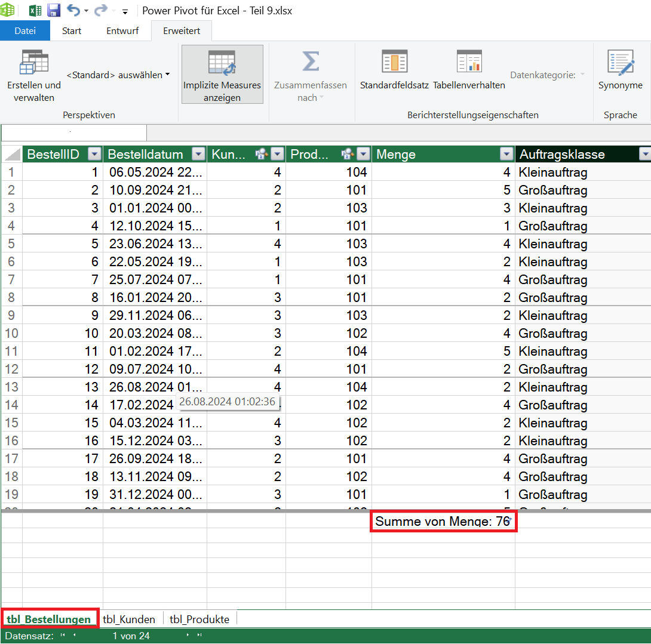651x644 pixels.
Task: Open the BestellID column filter dropdown
Action: click(94, 155)
